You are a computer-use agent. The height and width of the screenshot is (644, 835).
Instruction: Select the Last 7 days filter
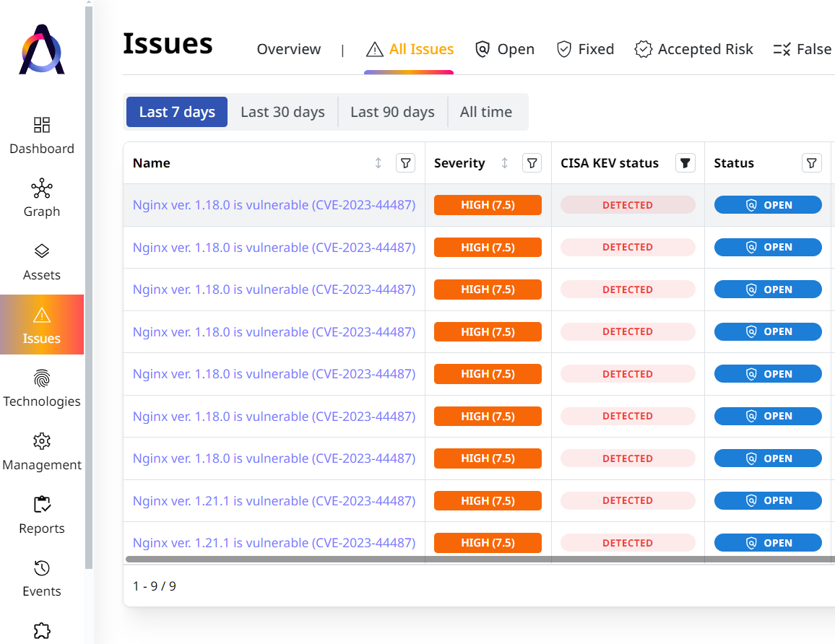coord(176,111)
